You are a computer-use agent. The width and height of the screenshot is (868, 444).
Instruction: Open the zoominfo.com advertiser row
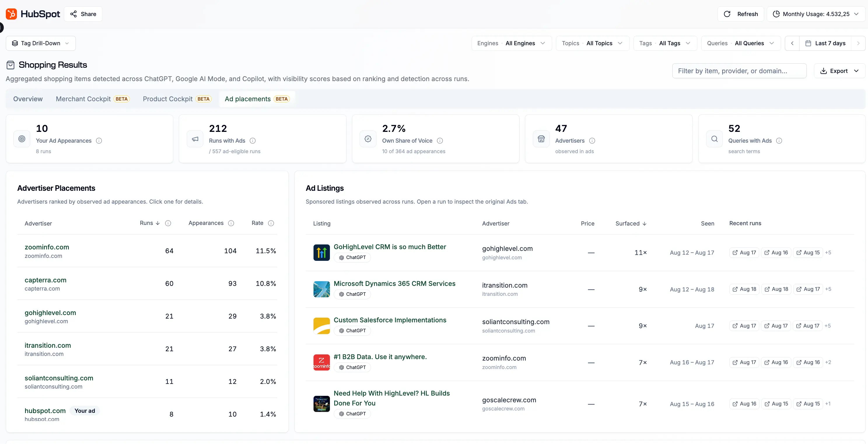click(147, 251)
